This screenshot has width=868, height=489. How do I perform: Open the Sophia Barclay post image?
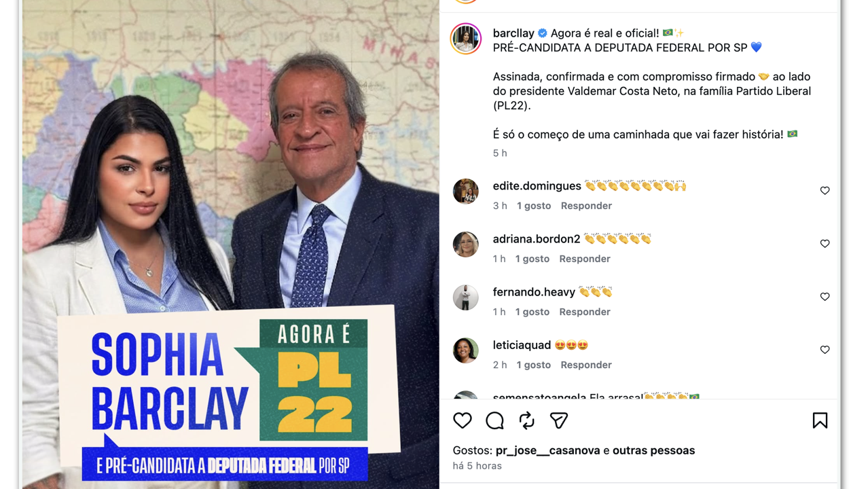click(x=231, y=244)
